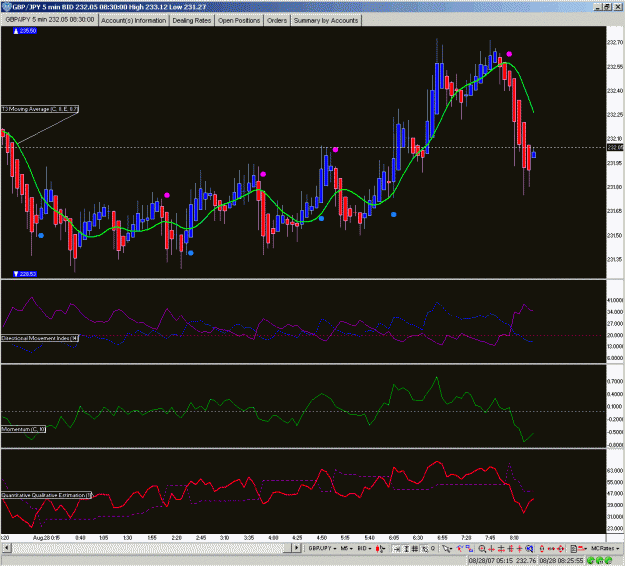Select the Orders tab
Image resolution: width=625 pixels, height=566 pixels.
click(x=277, y=21)
